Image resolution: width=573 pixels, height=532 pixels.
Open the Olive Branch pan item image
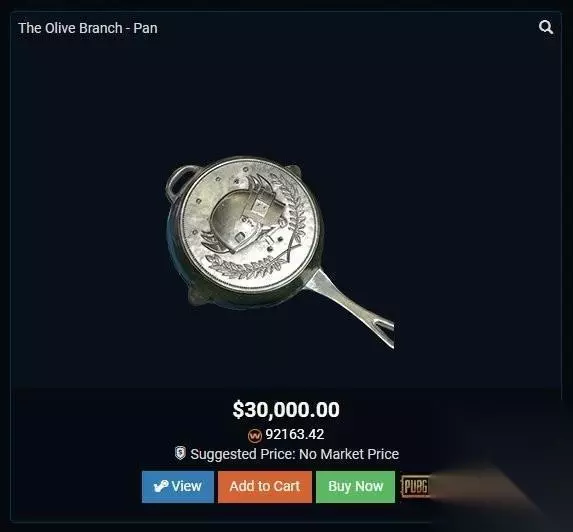[x=280, y=252]
